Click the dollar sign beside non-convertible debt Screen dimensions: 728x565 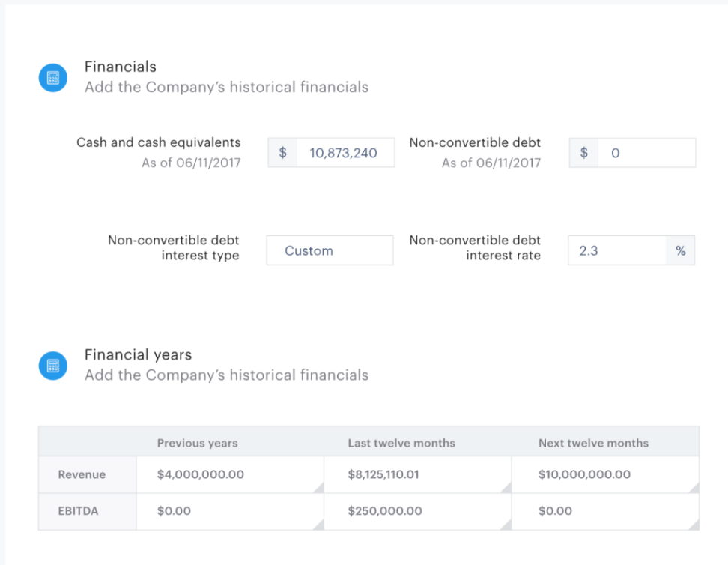(584, 153)
